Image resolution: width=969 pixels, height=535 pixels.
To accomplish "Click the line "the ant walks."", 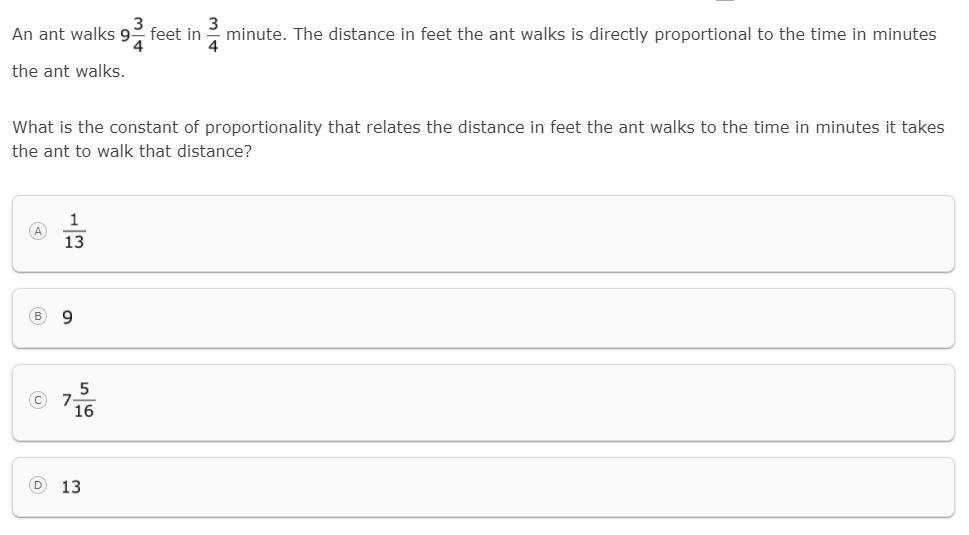I will pyautogui.click(x=68, y=71).
